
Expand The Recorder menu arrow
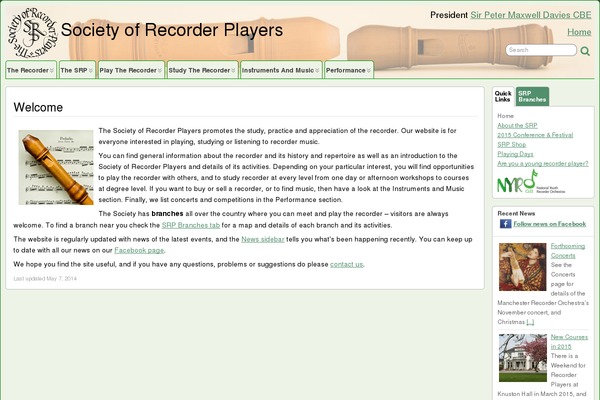[52, 70]
